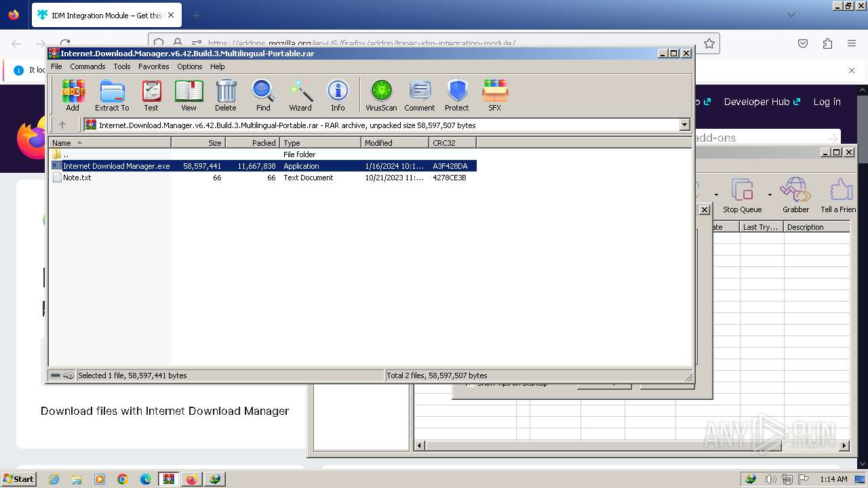Screen dimensions: 868x488
Task: Click the Start button
Action: (19, 479)
